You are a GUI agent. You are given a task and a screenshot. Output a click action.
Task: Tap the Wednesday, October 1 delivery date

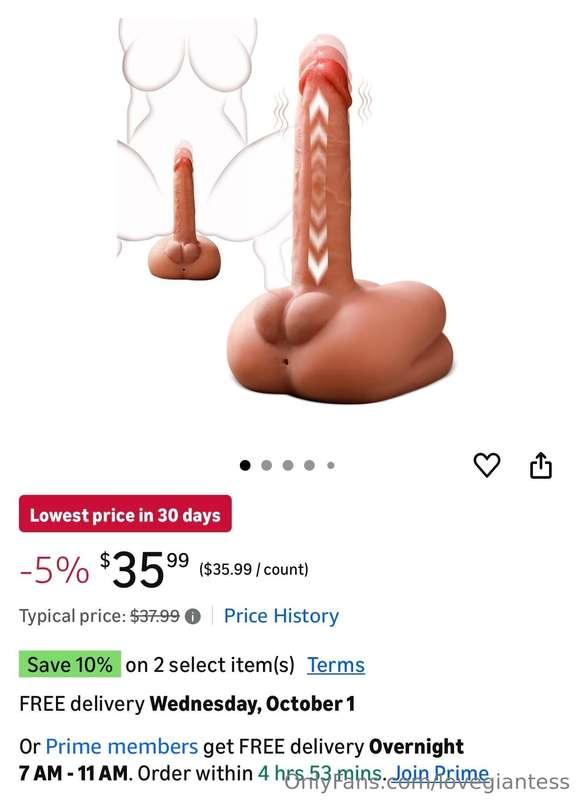tap(252, 704)
